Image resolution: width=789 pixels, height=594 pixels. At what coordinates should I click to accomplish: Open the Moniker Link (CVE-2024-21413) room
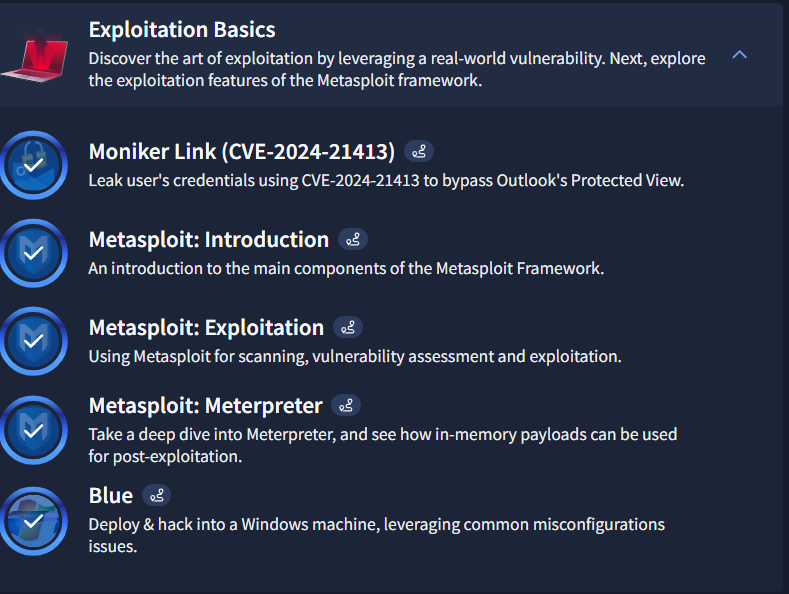coord(242,152)
